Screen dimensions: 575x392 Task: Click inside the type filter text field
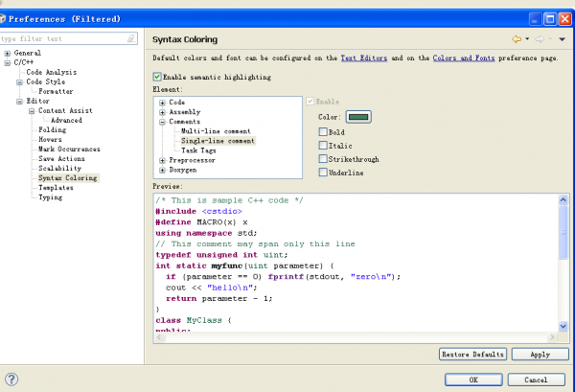tap(62, 38)
